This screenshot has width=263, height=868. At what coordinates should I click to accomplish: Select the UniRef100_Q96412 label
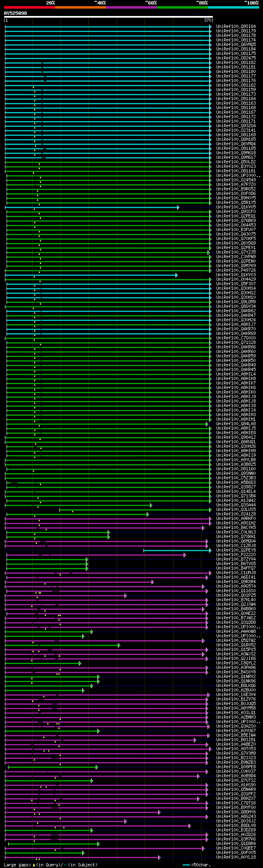point(236,437)
